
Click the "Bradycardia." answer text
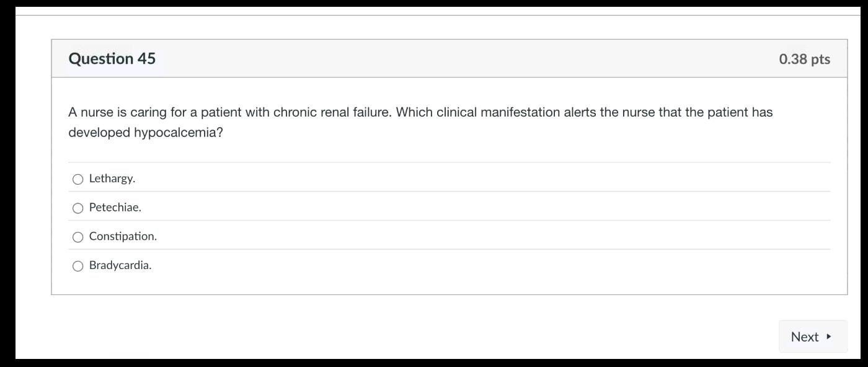pyautogui.click(x=120, y=265)
